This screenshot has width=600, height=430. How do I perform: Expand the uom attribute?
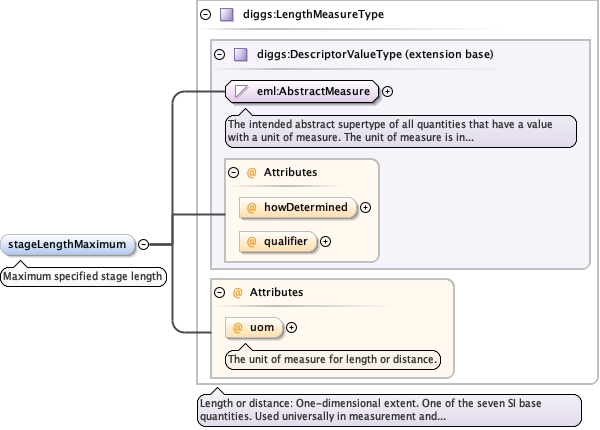(x=292, y=327)
